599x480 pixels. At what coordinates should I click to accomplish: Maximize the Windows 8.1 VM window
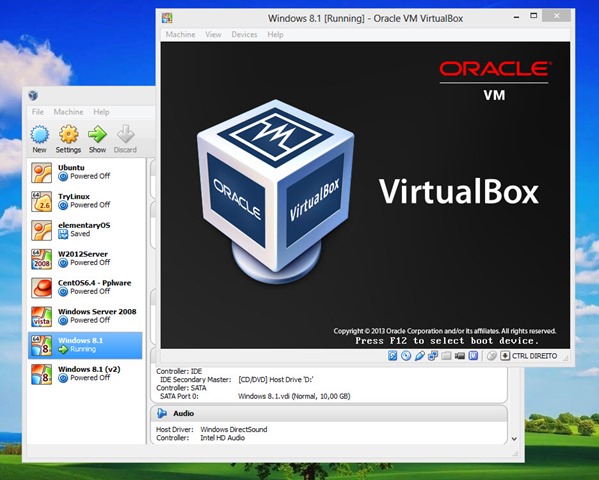534,16
